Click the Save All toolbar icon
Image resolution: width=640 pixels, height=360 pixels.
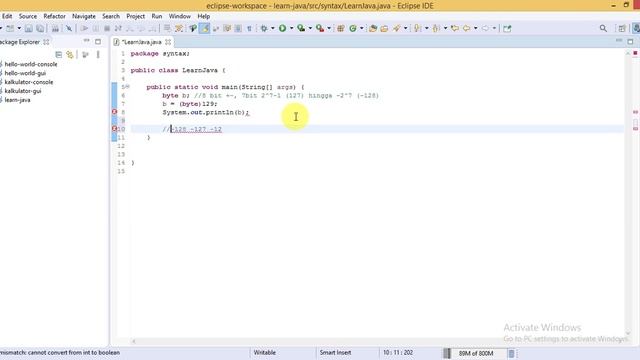pyautogui.click(x=40, y=28)
